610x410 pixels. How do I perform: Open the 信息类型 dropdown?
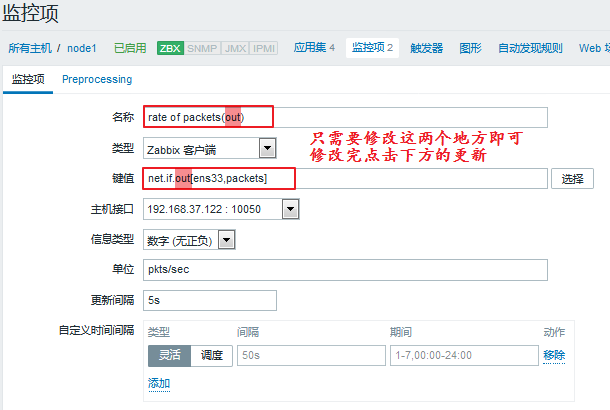pyautogui.click(x=189, y=239)
